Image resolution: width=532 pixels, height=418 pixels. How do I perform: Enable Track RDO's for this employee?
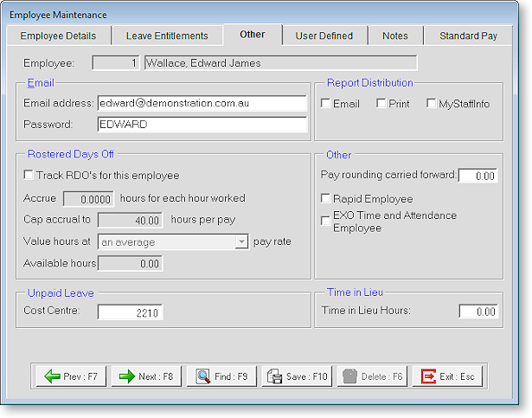click(29, 176)
